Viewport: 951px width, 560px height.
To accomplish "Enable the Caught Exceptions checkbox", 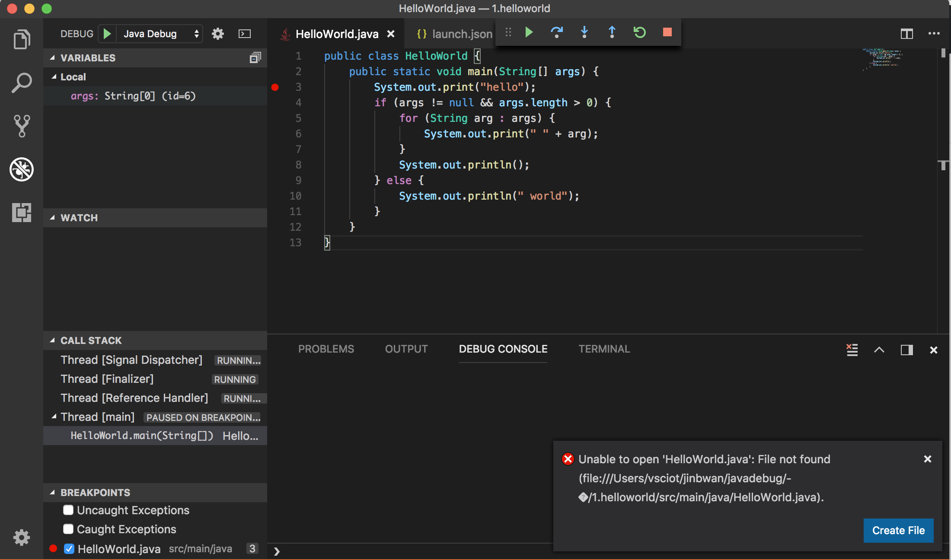I will click(68, 529).
